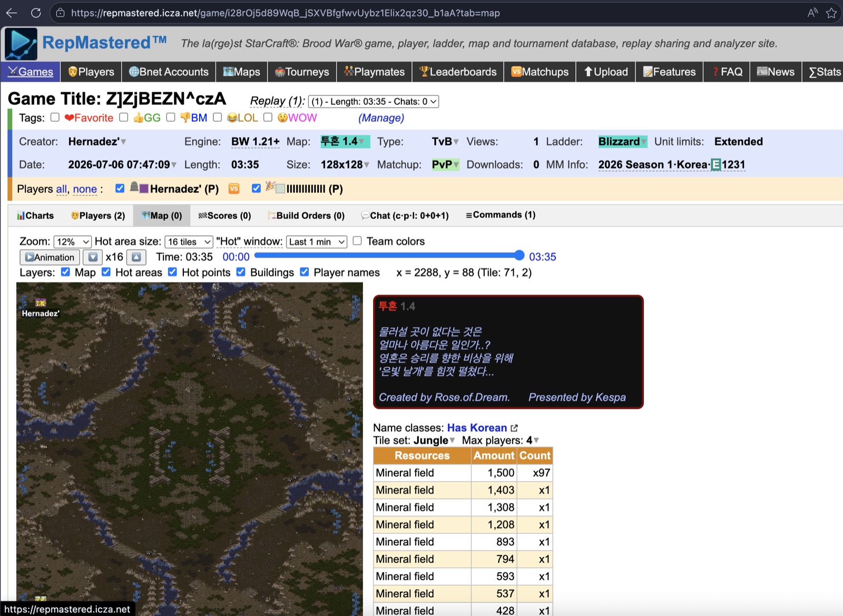Click the time slider handle at 03:35
Viewport: 843px width, 616px height.
(519, 256)
